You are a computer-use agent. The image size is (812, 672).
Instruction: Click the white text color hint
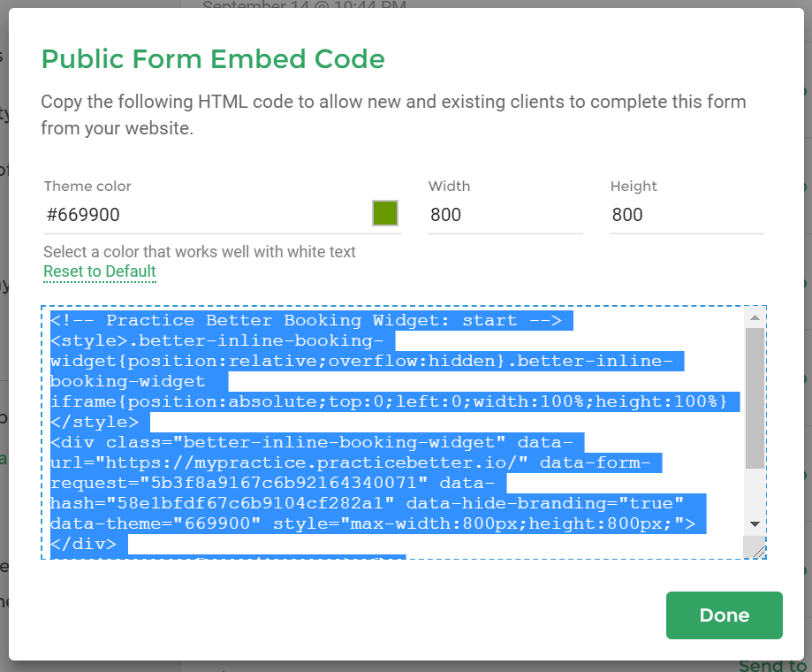click(200, 252)
